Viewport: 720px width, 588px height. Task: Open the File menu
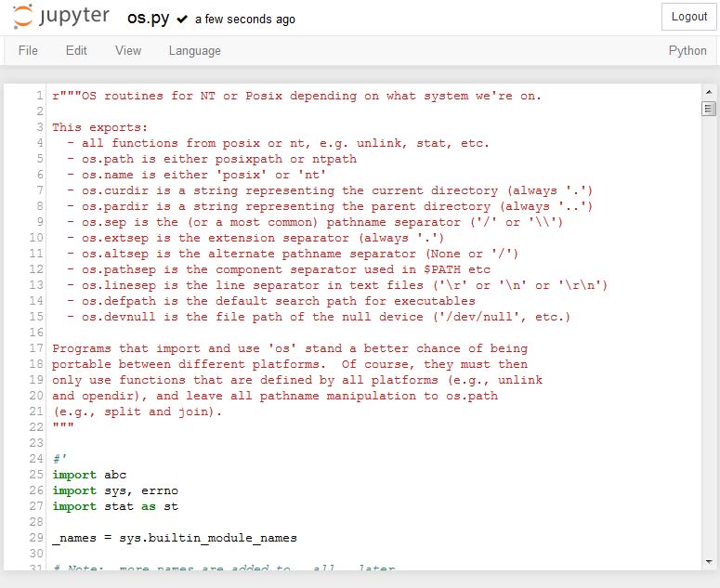[x=28, y=50]
